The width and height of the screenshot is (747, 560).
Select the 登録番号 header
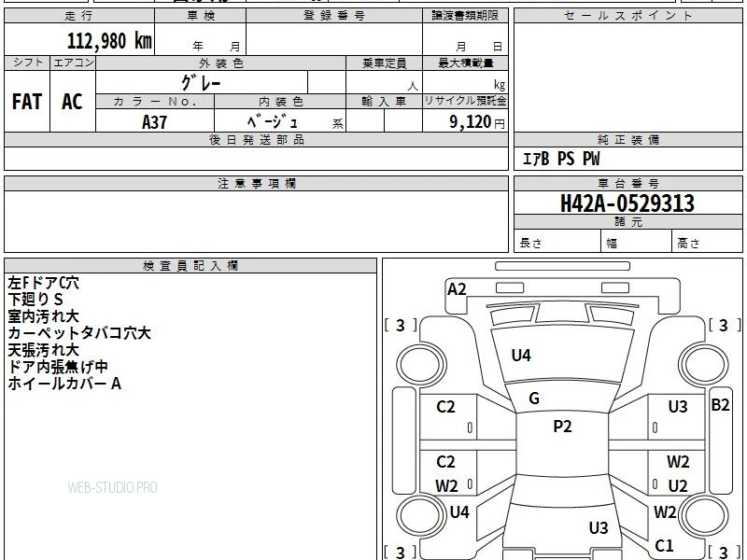point(334,16)
